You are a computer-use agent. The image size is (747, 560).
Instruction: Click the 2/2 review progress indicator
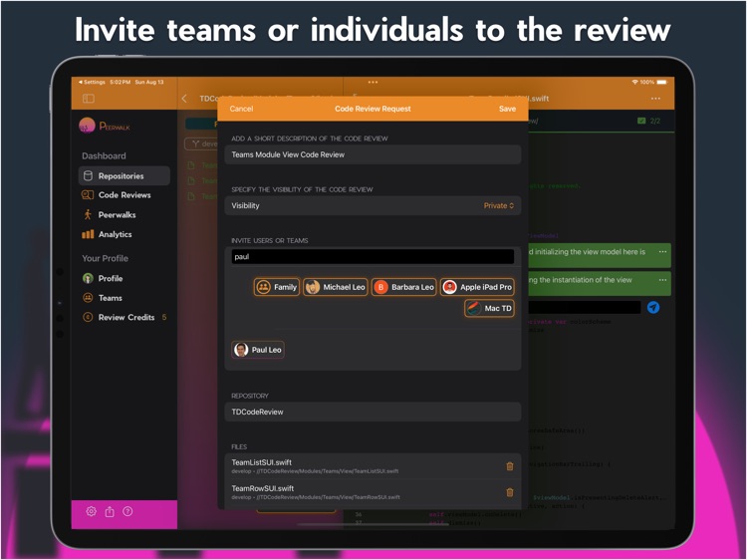[648, 121]
